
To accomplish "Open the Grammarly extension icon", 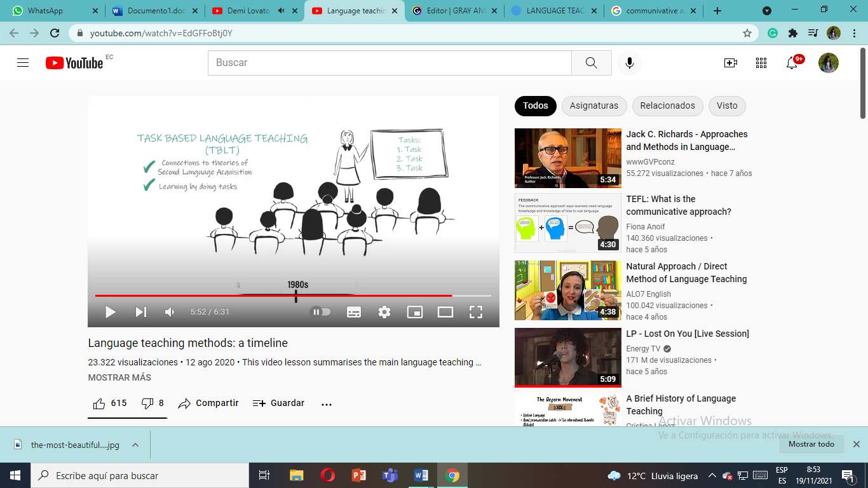I will point(773,33).
